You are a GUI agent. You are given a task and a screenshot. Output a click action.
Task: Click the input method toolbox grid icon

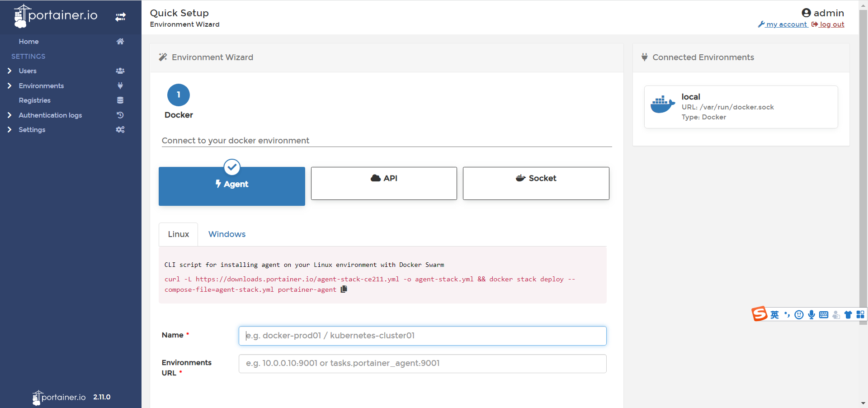(860, 314)
